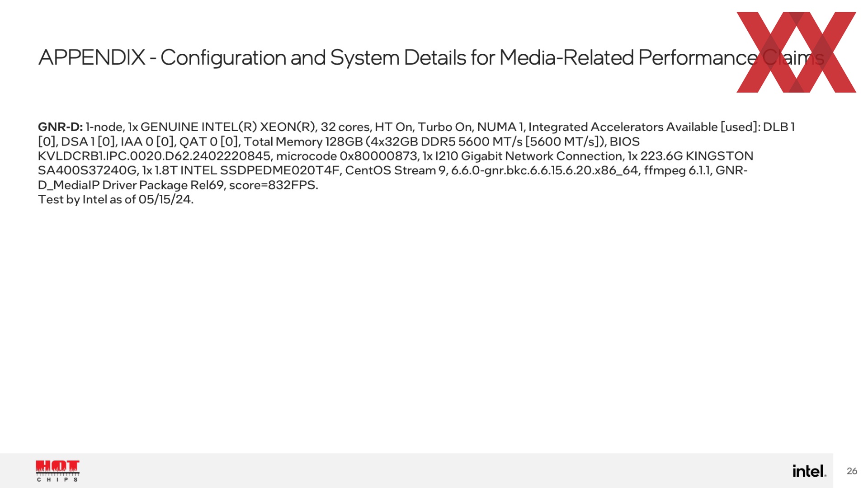Click the '32 cores' text
Image resolution: width=868 pixels, height=488 pixels.
coord(345,127)
